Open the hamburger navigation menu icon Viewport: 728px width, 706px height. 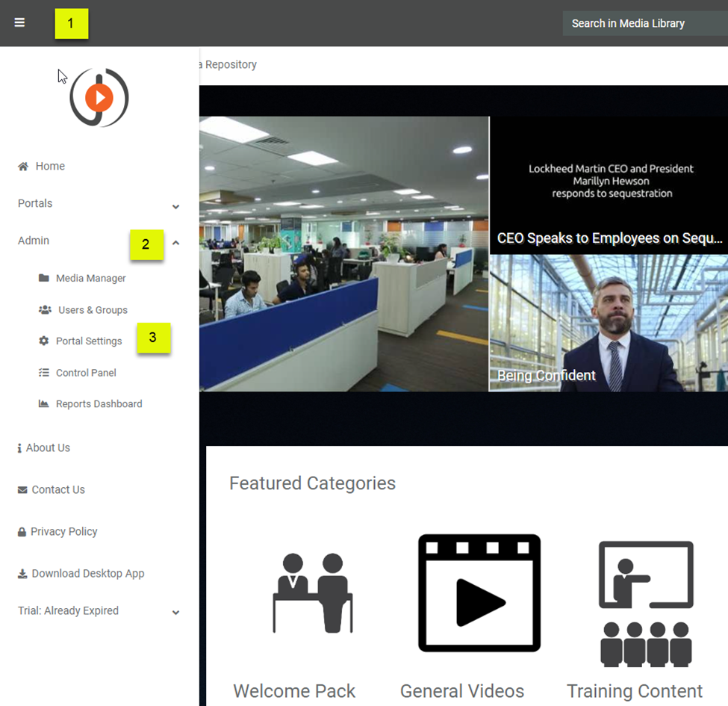click(19, 22)
